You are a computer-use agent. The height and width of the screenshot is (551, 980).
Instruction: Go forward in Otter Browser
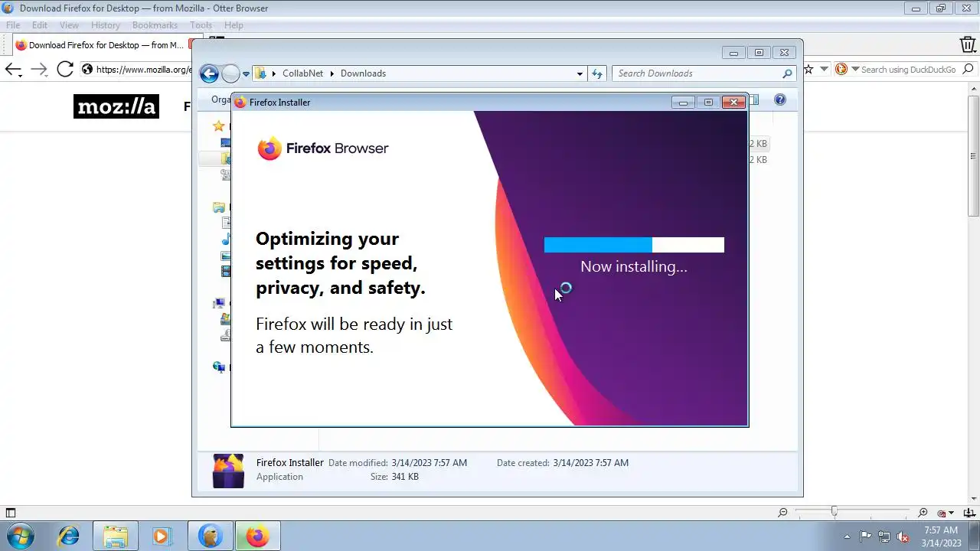coord(39,70)
